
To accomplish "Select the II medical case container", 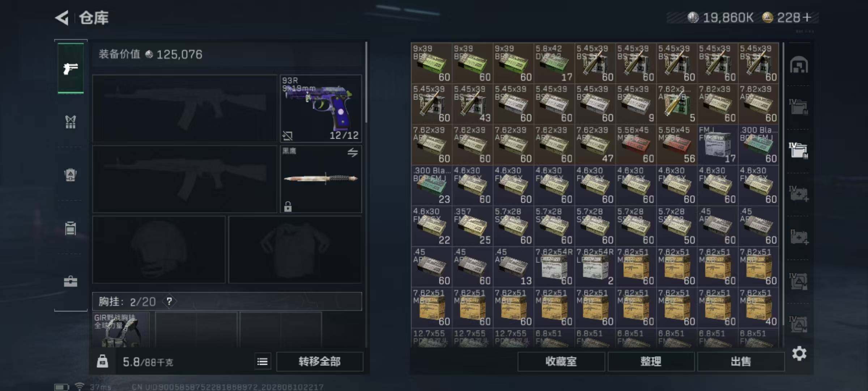I will (x=799, y=237).
